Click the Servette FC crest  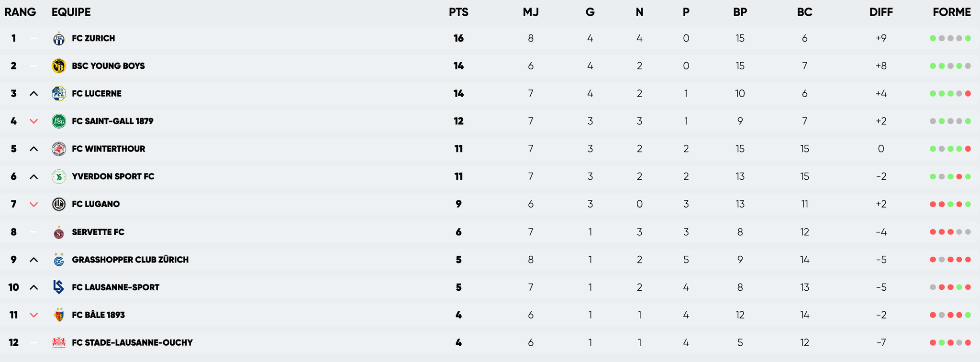coord(58,233)
